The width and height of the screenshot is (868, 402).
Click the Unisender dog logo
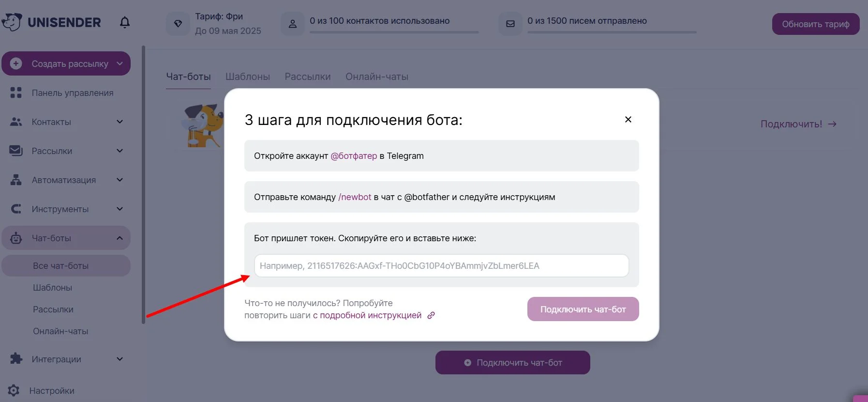point(12,22)
